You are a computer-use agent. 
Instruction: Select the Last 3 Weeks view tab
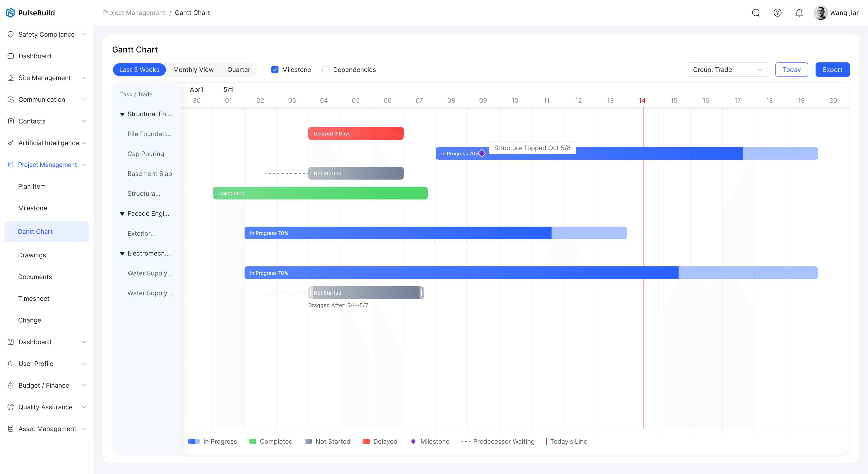(x=139, y=70)
